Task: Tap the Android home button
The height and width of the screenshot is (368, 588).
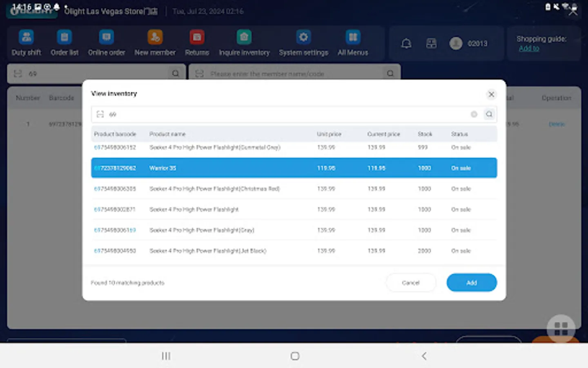Action: 294,356
